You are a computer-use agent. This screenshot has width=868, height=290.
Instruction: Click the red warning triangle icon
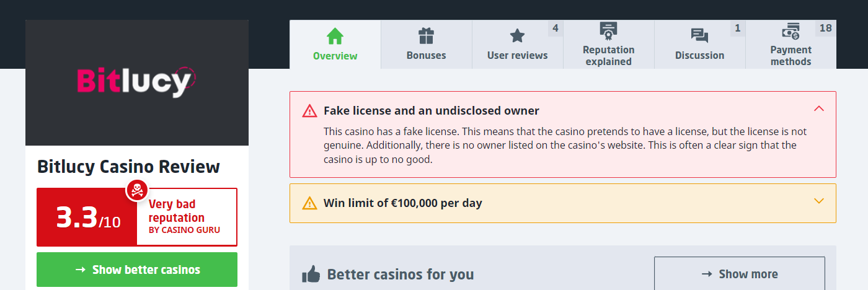tap(309, 112)
